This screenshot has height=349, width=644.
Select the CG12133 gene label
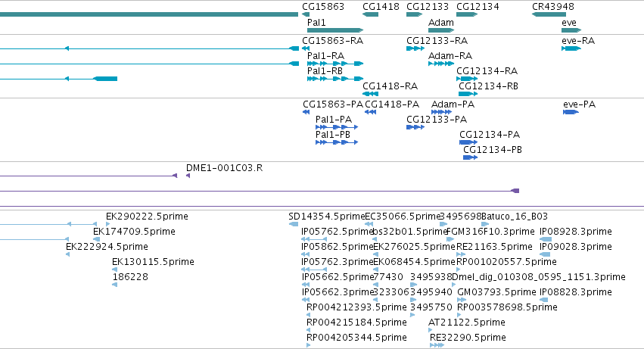[x=428, y=7]
